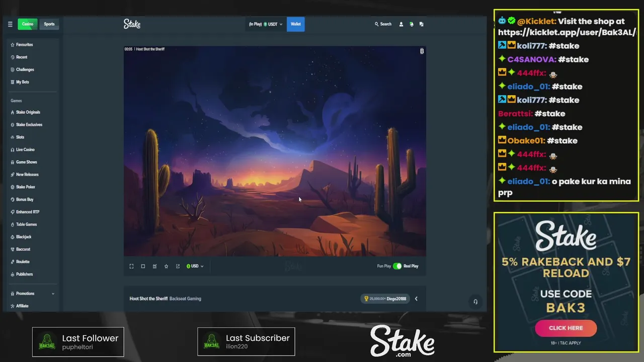Click the Publishers icon

pyautogui.click(x=12, y=275)
